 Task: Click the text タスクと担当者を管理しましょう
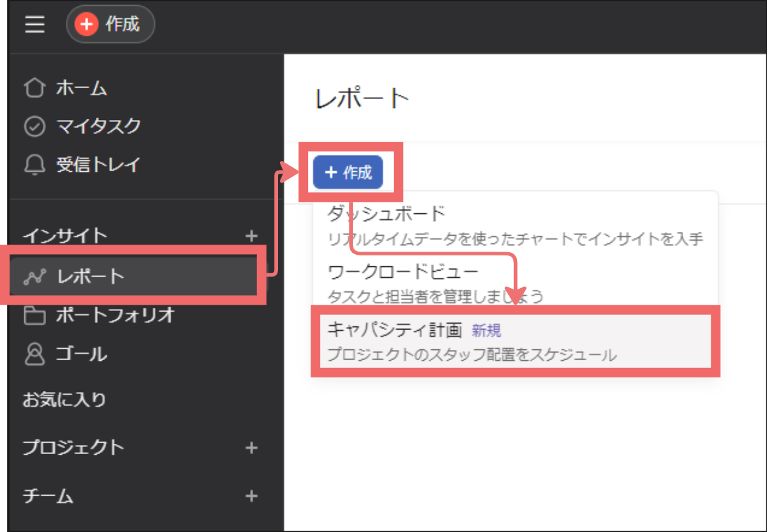[435, 296]
